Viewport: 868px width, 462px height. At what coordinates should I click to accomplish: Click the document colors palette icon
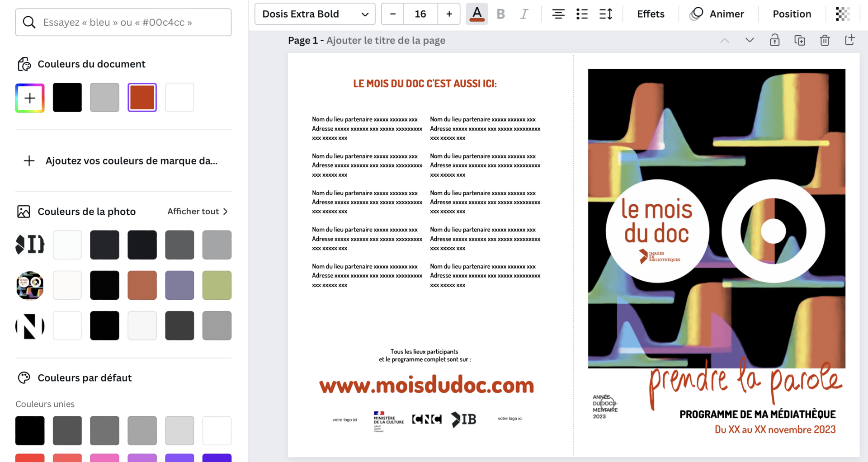click(x=24, y=64)
